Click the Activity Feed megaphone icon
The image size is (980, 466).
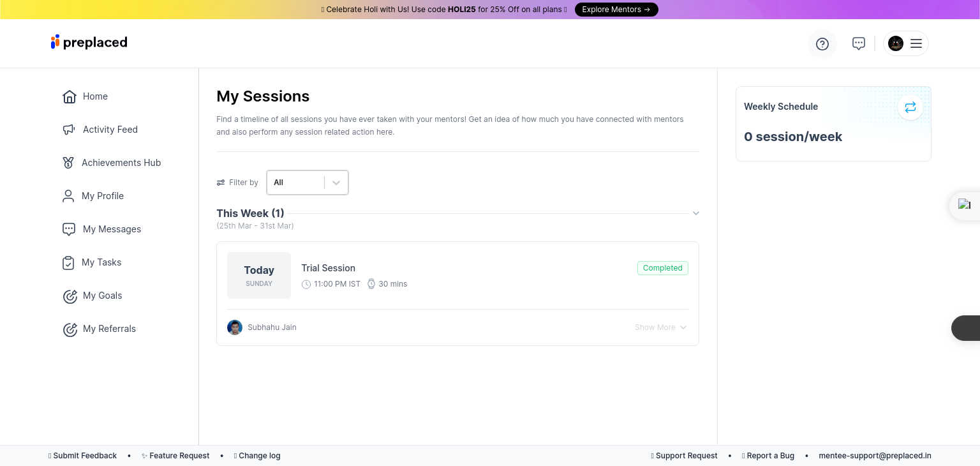click(x=69, y=130)
